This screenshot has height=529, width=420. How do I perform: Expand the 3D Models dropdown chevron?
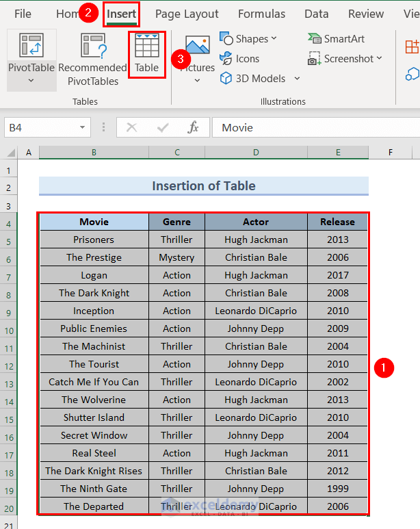(297, 79)
